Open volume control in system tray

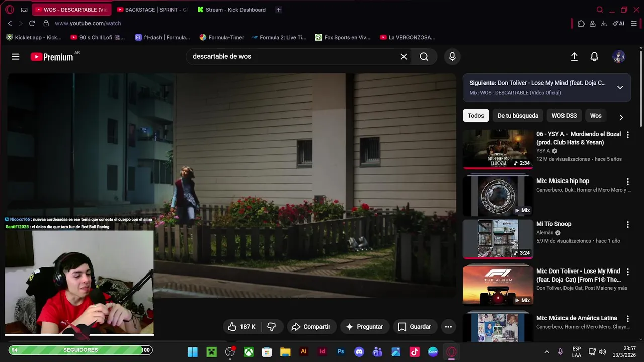click(602, 352)
